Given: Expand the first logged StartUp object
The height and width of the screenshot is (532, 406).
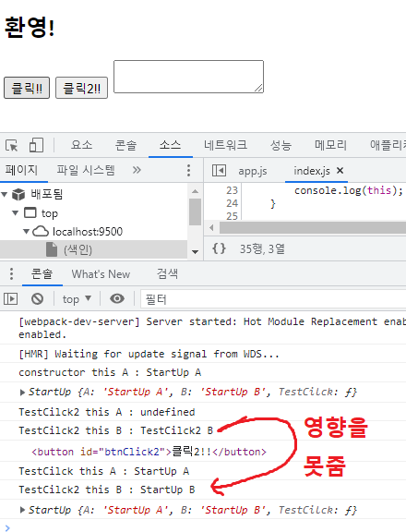Looking at the screenshot, I should click(x=22, y=393).
